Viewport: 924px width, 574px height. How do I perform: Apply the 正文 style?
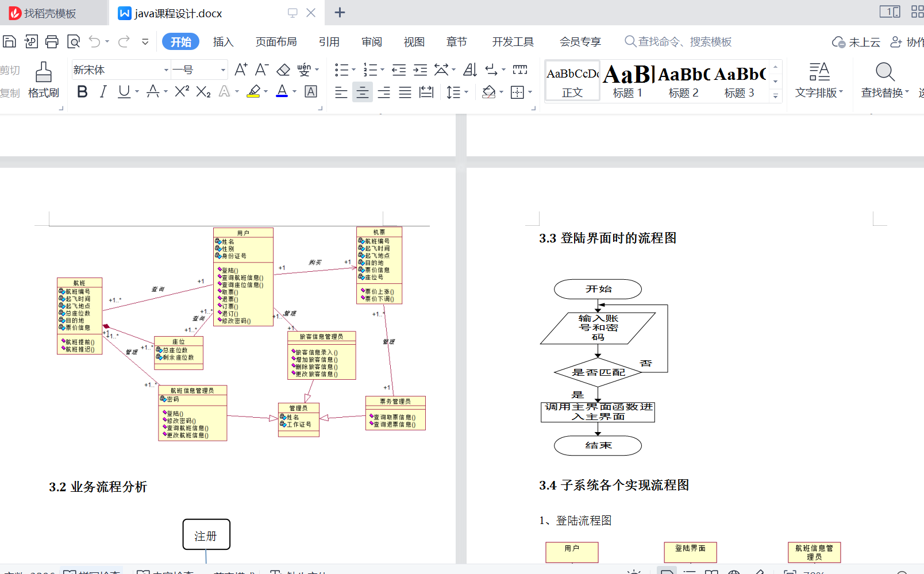(572, 81)
